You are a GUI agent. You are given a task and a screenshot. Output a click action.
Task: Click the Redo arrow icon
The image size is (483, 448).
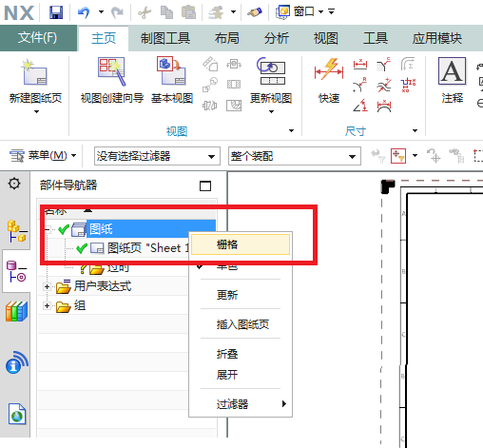[x=117, y=12]
